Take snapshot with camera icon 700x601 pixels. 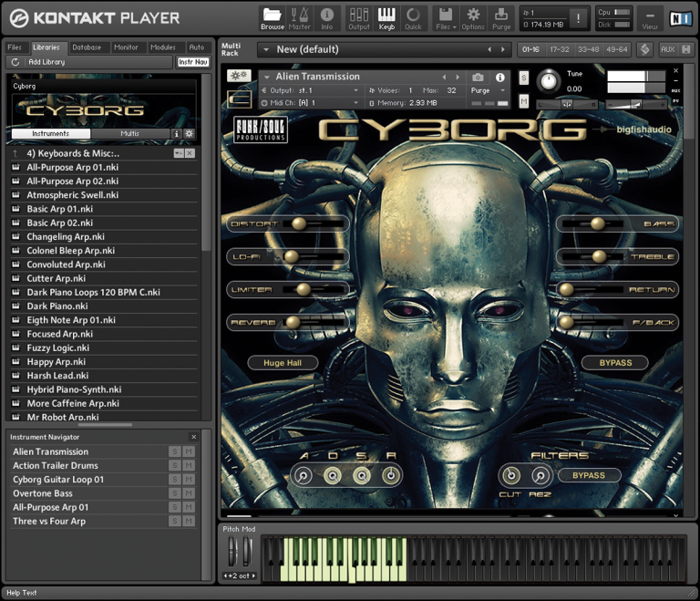click(x=478, y=78)
